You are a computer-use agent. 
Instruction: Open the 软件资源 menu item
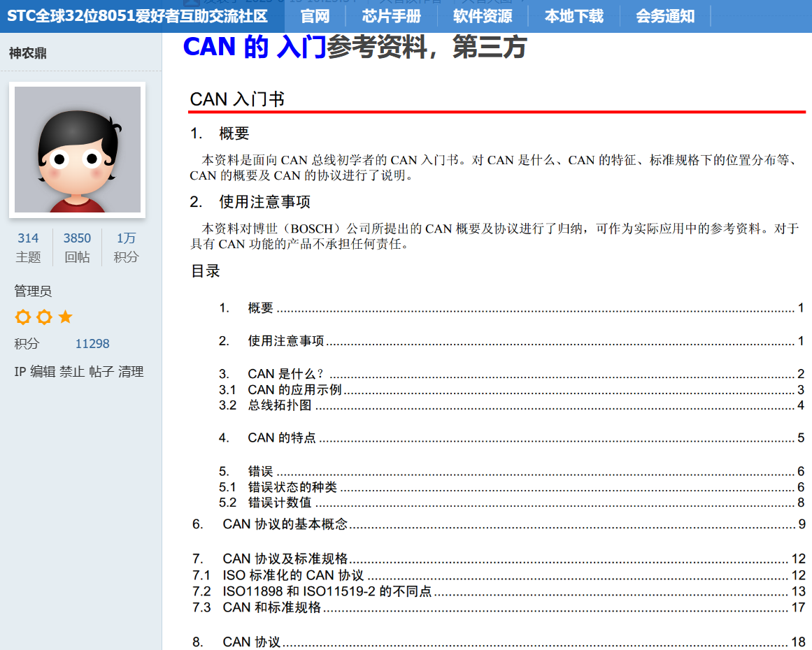tap(483, 16)
